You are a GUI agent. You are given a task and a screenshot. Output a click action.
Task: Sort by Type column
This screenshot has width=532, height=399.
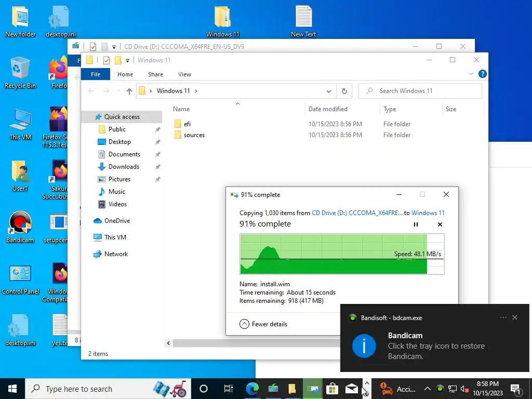coord(390,109)
